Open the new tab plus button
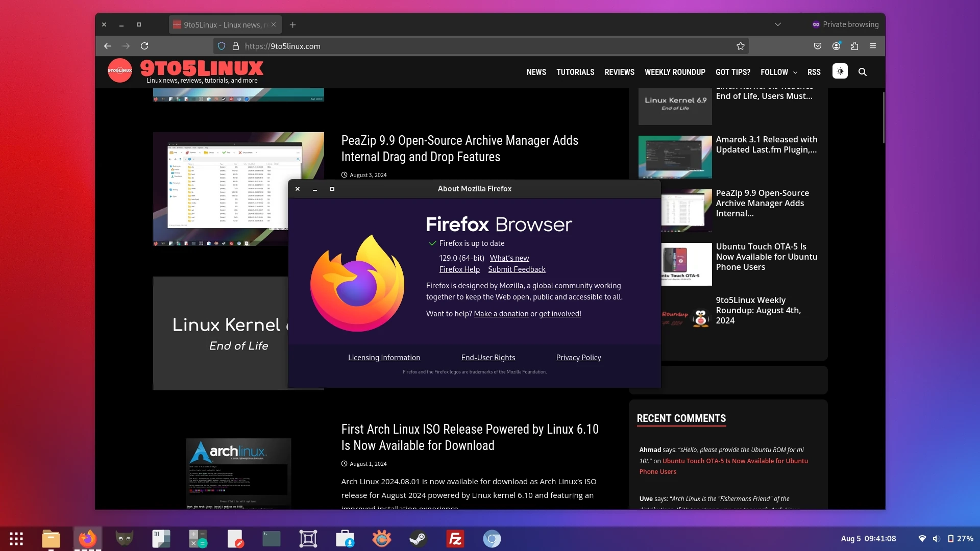The height and width of the screenshot is (551, 980). (292, 24)
